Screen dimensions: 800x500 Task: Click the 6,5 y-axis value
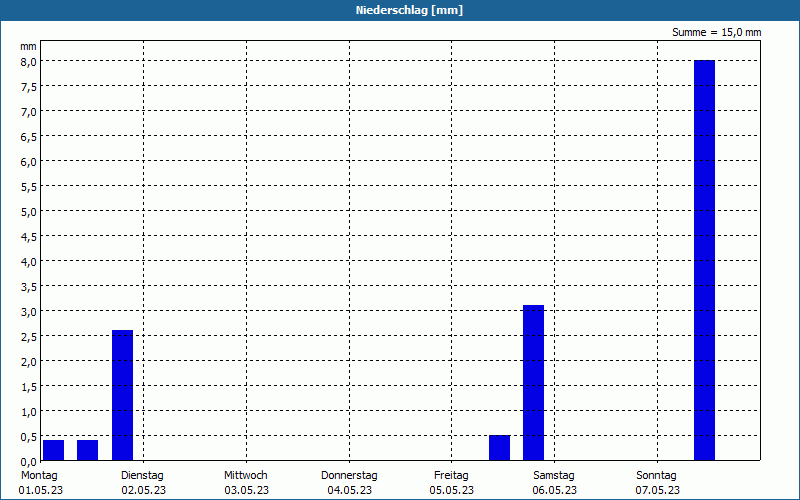(29, 136)
